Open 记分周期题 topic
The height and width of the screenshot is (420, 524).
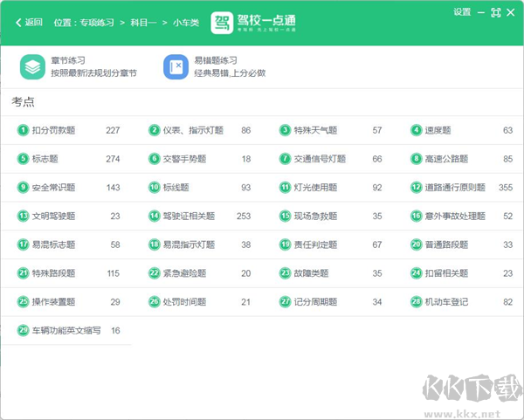[x=315, y=302]
